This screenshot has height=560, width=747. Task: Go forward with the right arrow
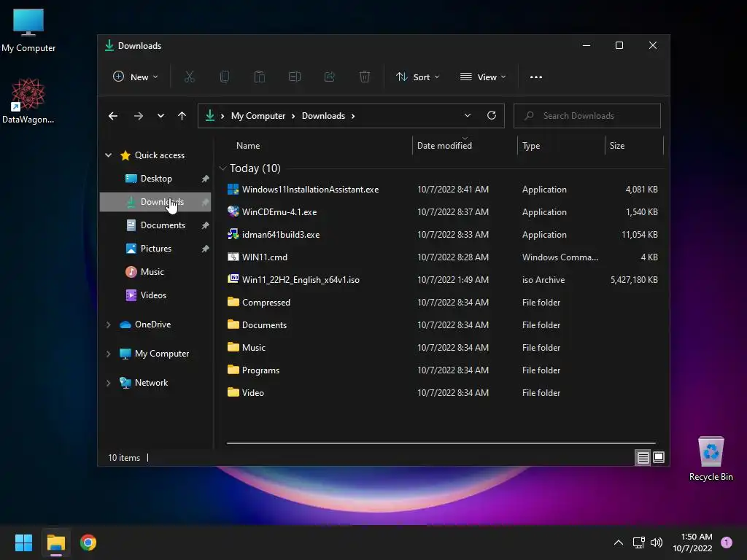click(139, 116)
